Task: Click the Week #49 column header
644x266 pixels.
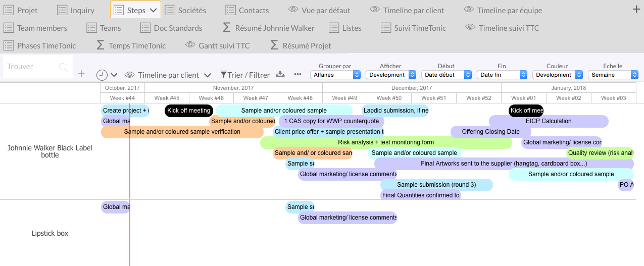Action: click(345, 98)
